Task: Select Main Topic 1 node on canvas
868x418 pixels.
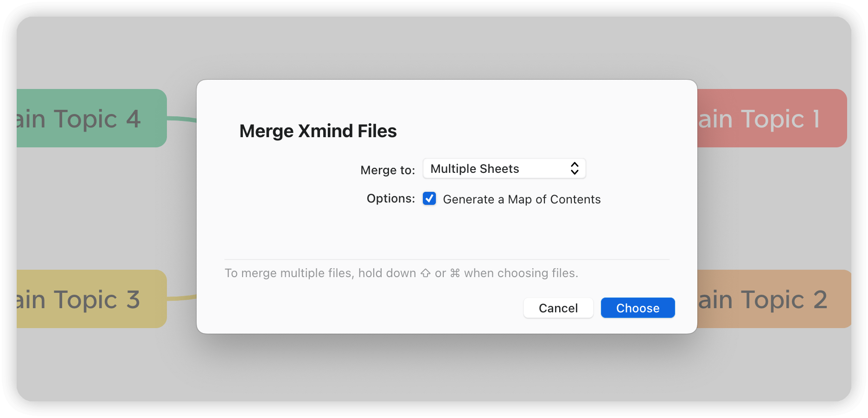Action: [x=772, y=118]
